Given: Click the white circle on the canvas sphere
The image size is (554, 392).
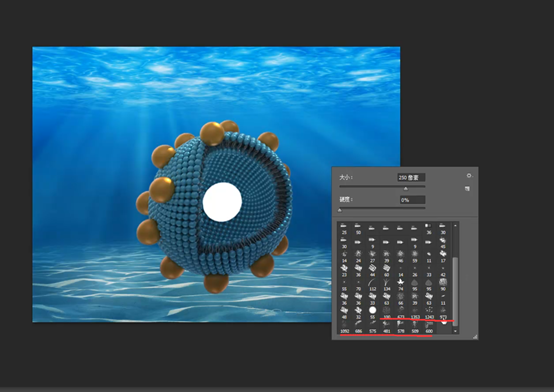Looking at the screenshot, I should pos(222,202).
